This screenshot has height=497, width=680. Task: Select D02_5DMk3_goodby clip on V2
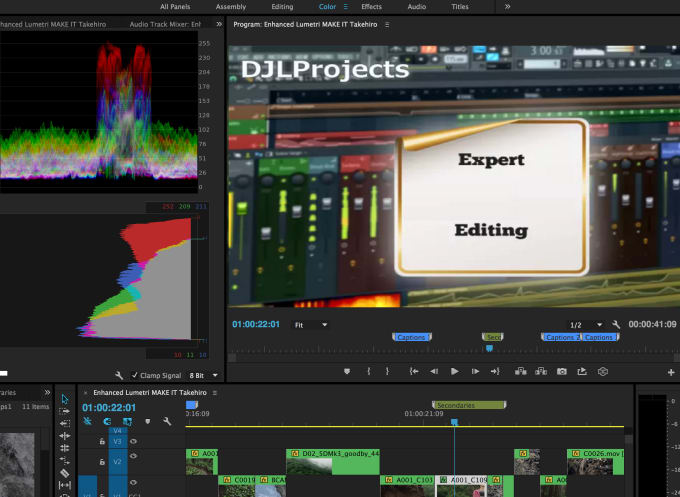tap(333, 462)
